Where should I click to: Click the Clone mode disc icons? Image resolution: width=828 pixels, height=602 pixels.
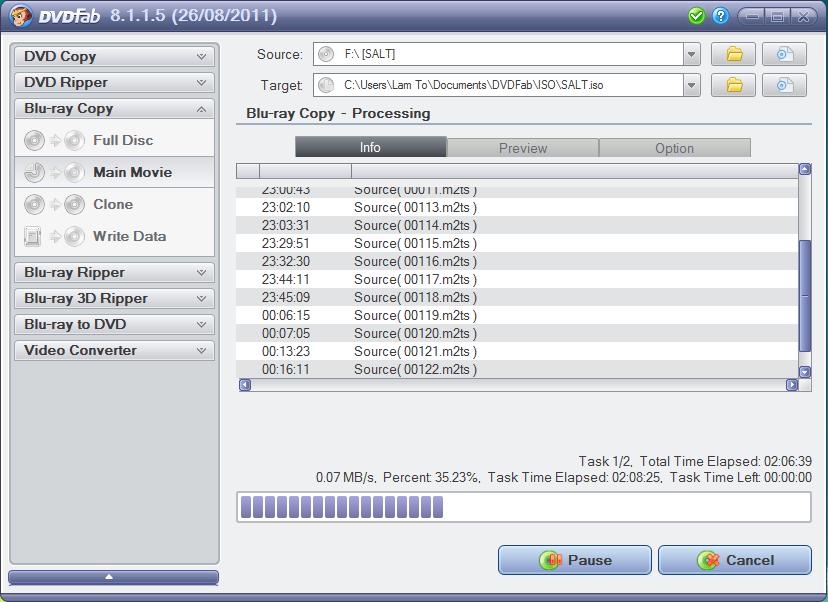pyautogui.click(x=54, y=204)
